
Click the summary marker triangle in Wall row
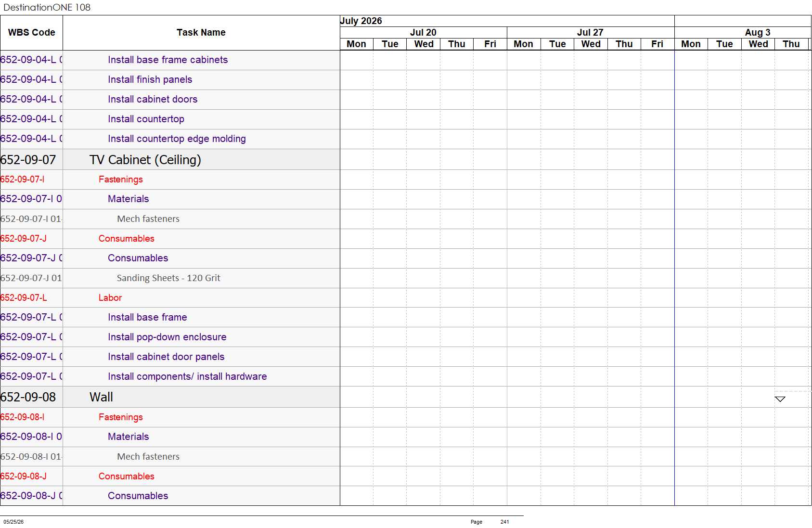click(780, 399)
